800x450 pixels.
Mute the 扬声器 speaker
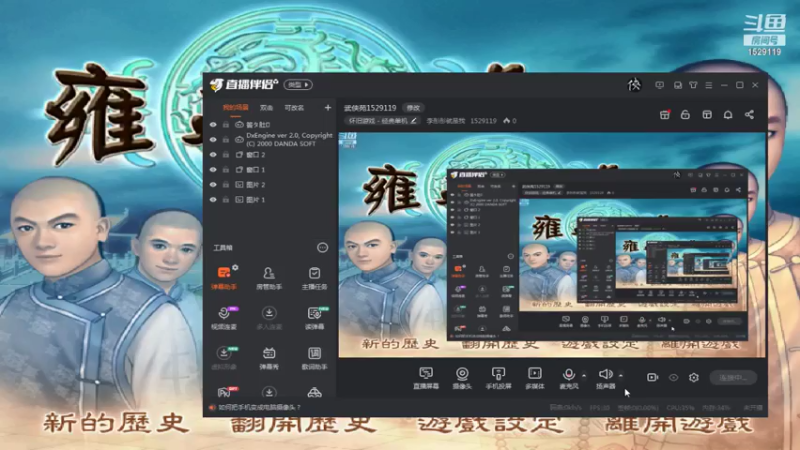[x=605, y=378]
